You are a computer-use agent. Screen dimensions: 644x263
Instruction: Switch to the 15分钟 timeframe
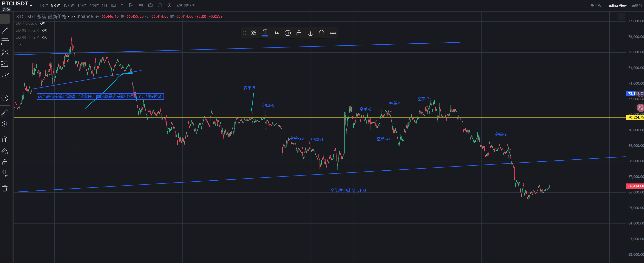click(69, 5)
